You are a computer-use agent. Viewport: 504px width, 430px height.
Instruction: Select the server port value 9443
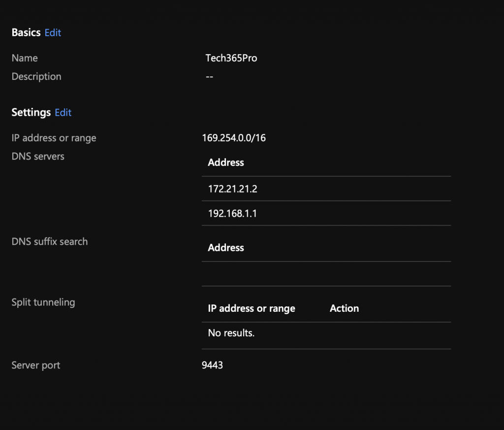click(212, 365)
